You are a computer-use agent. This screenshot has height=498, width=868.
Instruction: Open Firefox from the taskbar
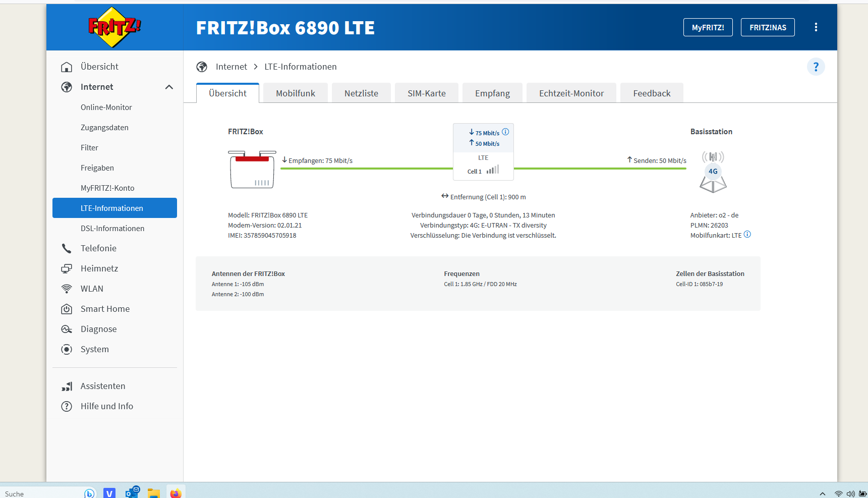[x=176, y=493]
